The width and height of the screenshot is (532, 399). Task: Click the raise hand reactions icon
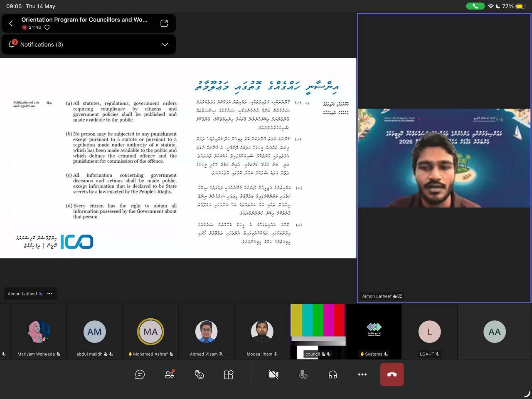(199, 374)
